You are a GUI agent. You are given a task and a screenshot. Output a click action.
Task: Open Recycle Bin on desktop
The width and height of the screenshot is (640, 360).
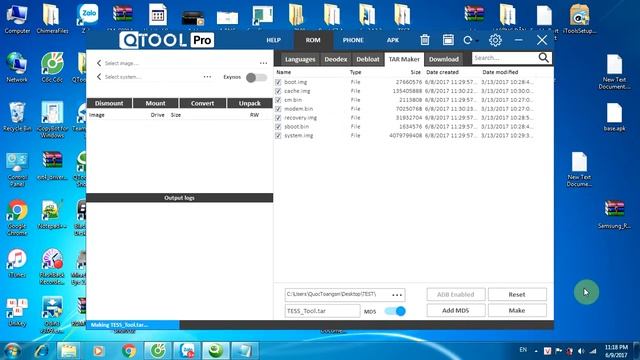[17, 117]
